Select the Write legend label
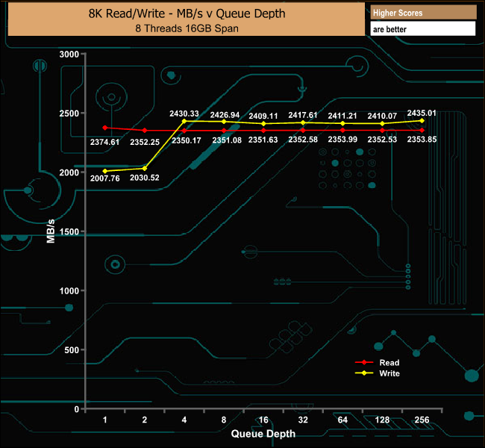Viewport: 485px width, 448px height. pos(389,373)
